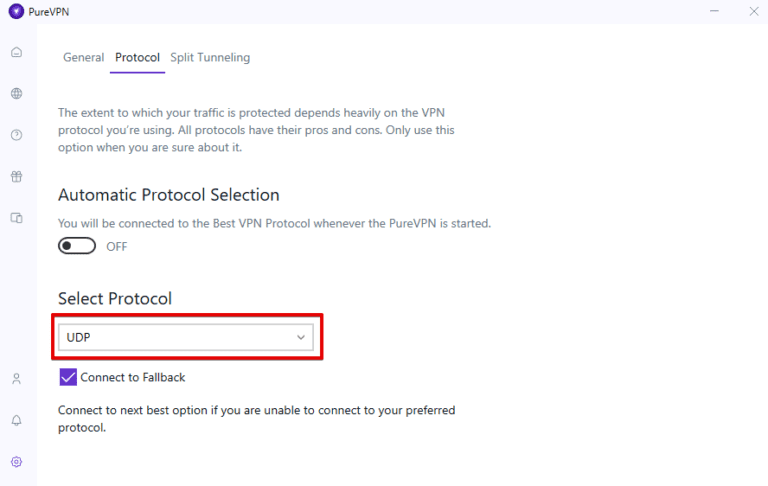
Task: Click the question mark Help icon
Action: point(16,135)
